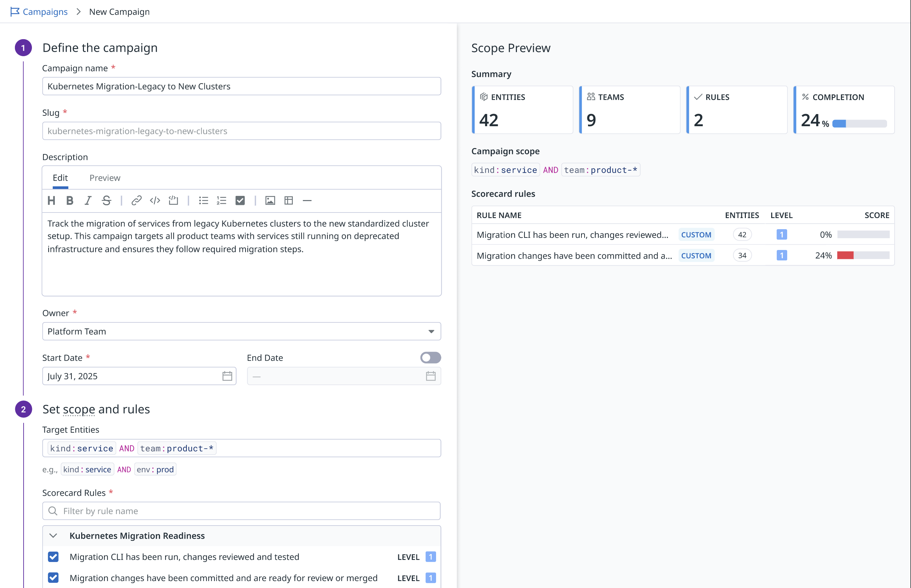Uncheck the Migration CLI has been run rule

click(x=53, y=557)
